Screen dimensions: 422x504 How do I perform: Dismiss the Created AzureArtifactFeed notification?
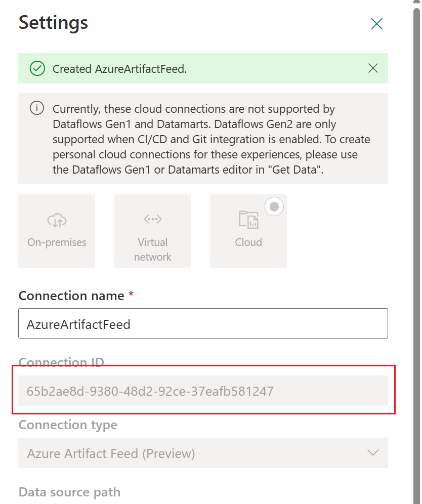[x=373, y=68]
